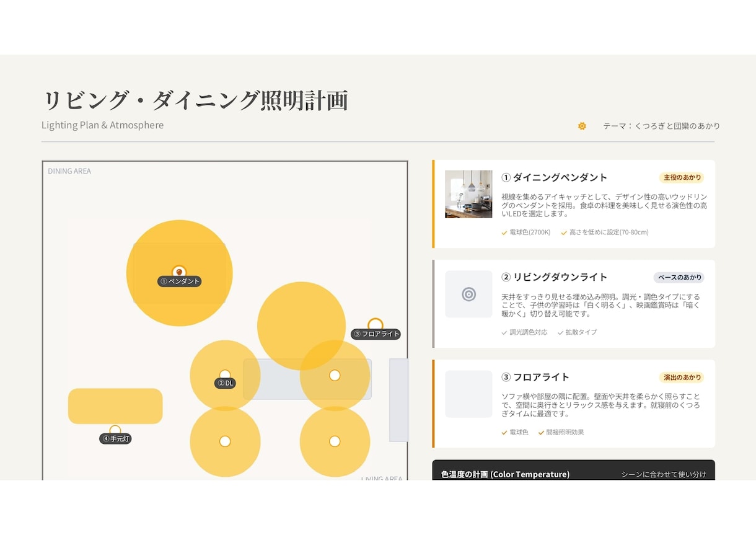Screen dimensions: 756x535
Task: Click the 間接照明効果 spec text
Action: (x=565, y=433)
